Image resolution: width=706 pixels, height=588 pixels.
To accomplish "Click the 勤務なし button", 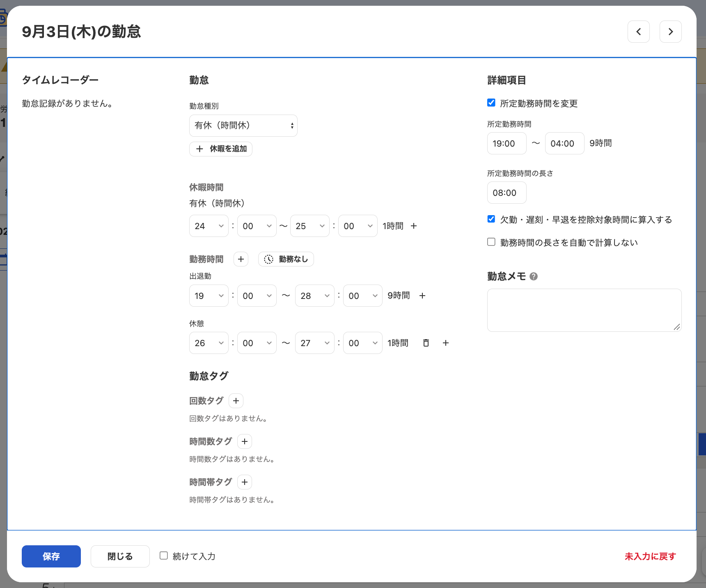I will tap(286, 259).
